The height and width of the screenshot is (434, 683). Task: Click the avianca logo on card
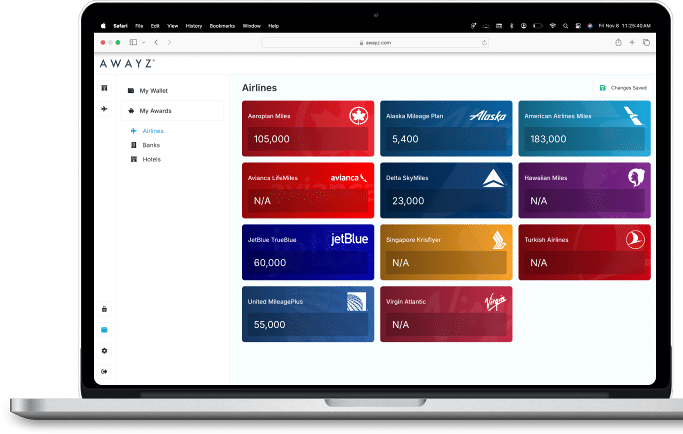coord(348,178)
